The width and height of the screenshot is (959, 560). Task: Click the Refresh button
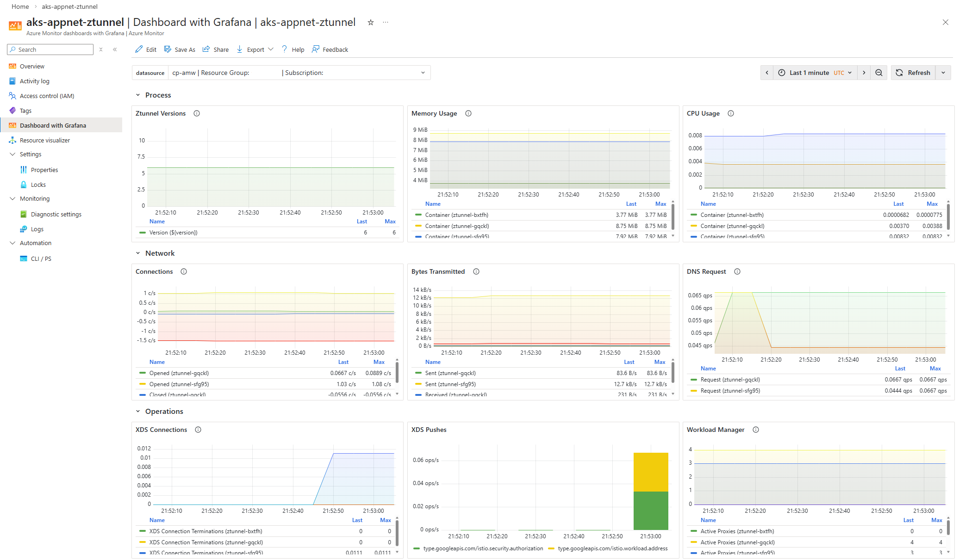[913, 73]
